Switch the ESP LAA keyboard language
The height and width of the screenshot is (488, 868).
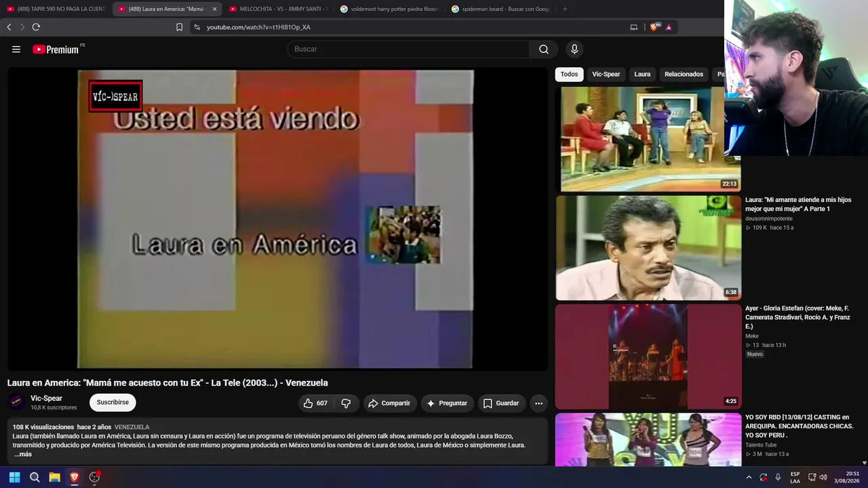pos(795,477)
